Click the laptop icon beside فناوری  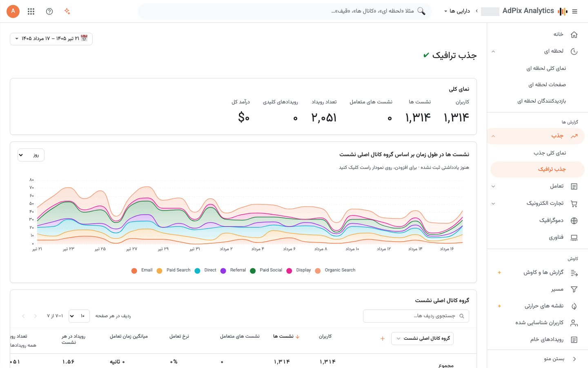click(574, 238)
